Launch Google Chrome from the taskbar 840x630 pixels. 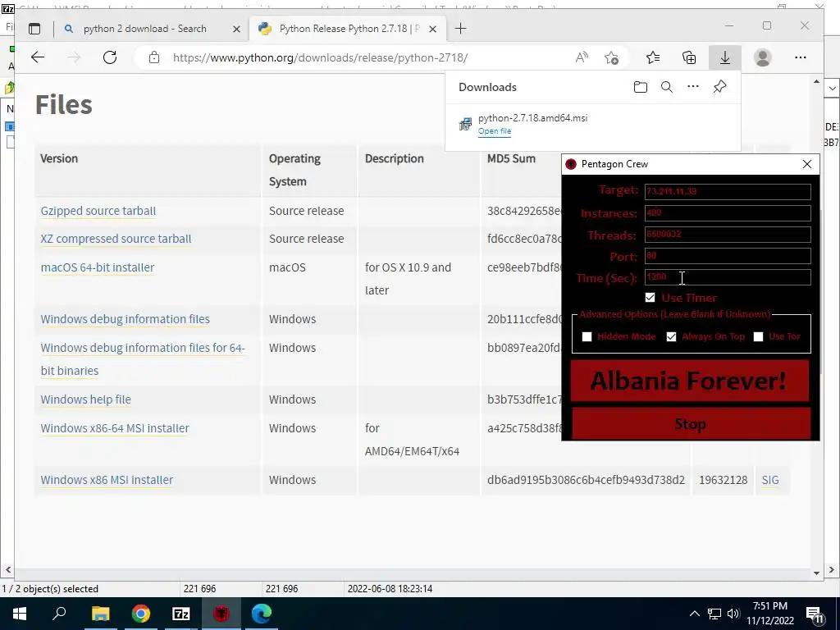141,614
